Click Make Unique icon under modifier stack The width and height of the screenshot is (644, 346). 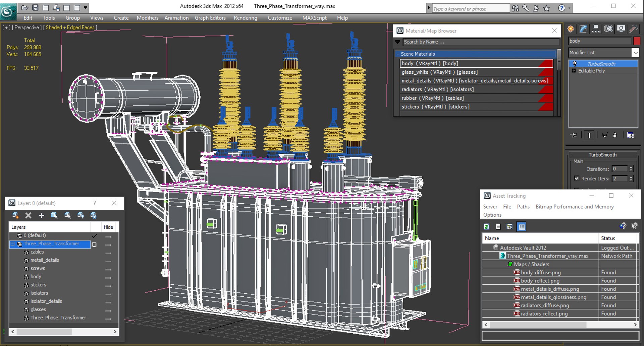click(604, 135)
